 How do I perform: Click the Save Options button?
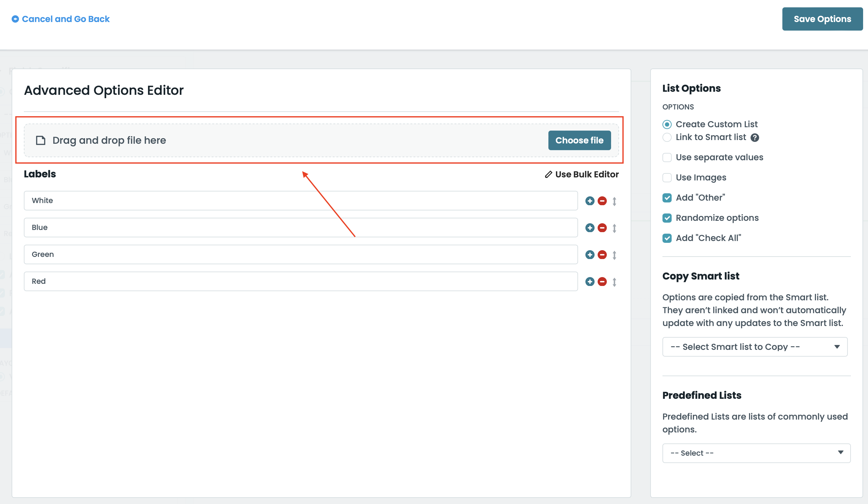(822, 19)
